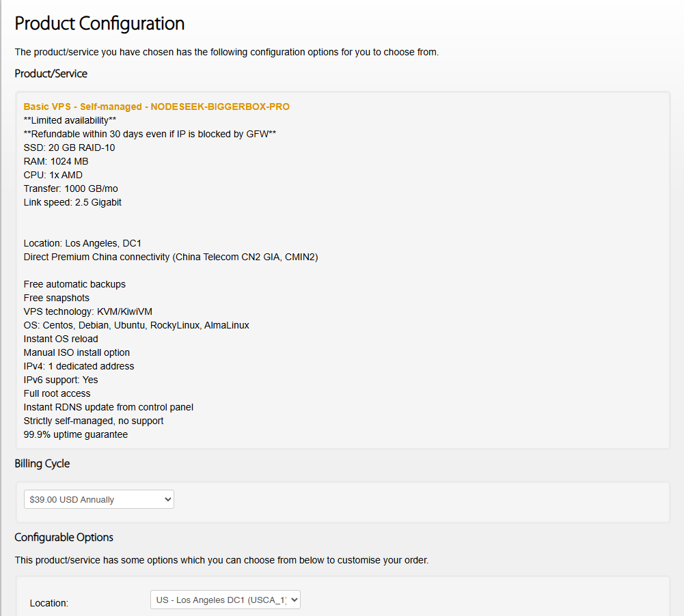Click the Billing Cycle section heading
This screenshot has height=616, width=684.
[x=42, y=463]
